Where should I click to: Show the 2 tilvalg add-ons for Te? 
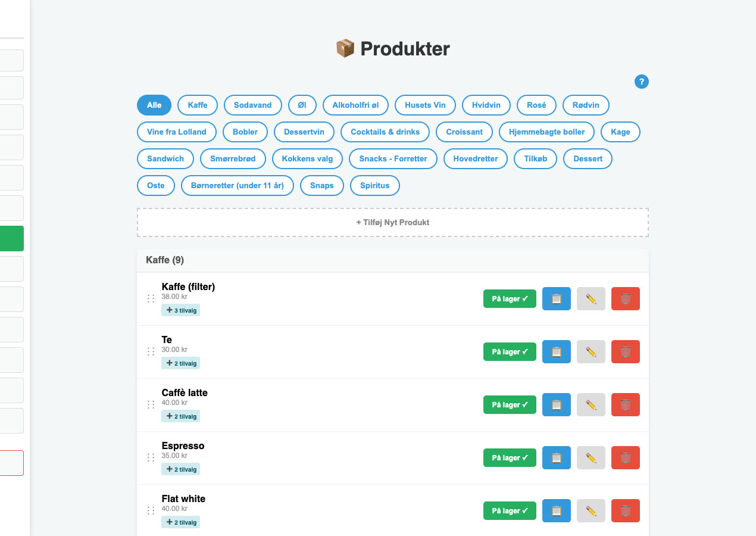point(180,363)
